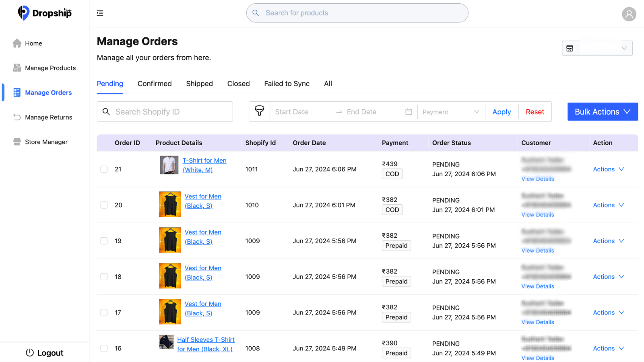
Task: Tick the checkbox for order 21
Action: point(104,169)
